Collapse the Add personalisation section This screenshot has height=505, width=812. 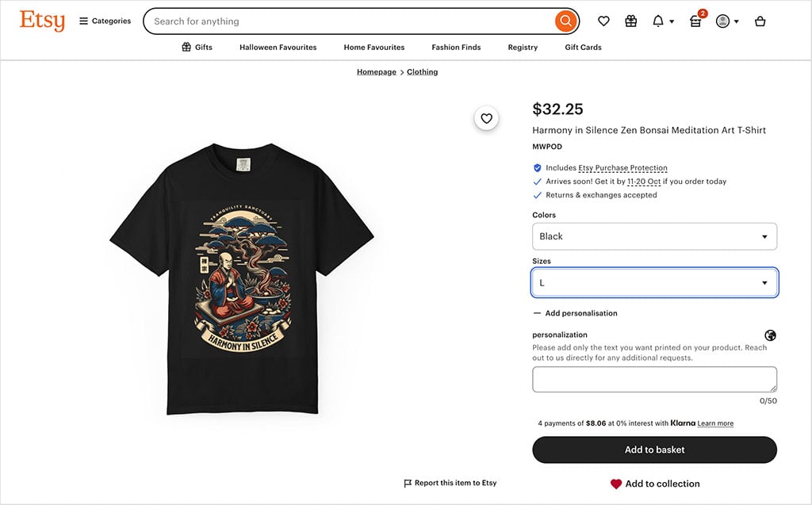click(575, 313)
